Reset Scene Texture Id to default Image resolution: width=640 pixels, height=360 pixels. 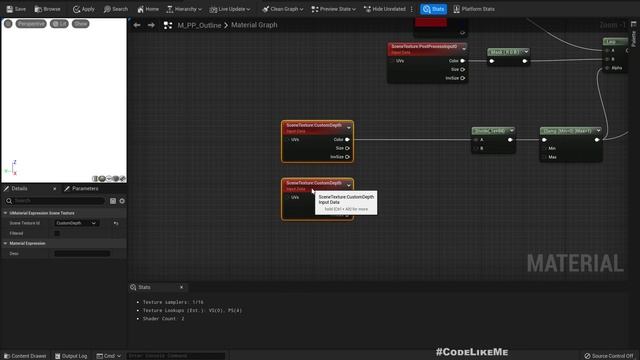[116, 223]
